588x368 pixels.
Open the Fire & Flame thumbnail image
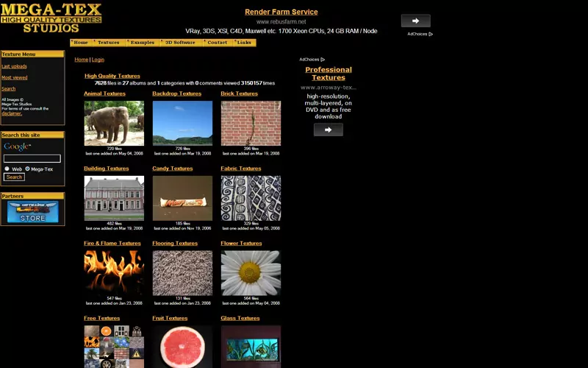click(x=114, y=272)
